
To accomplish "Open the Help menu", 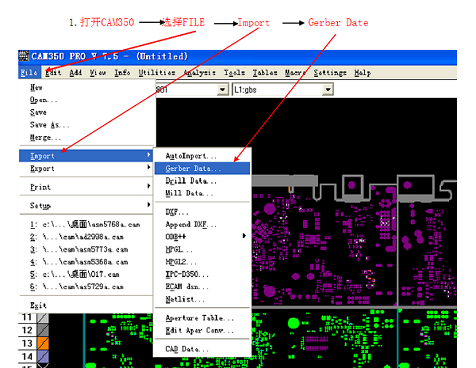I will pyautogui.click(x=362, y=73).
